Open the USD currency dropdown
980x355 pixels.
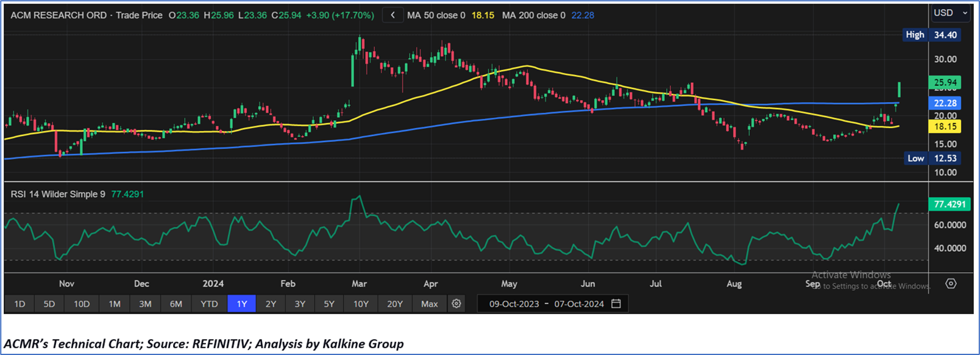tap(950, 13)
